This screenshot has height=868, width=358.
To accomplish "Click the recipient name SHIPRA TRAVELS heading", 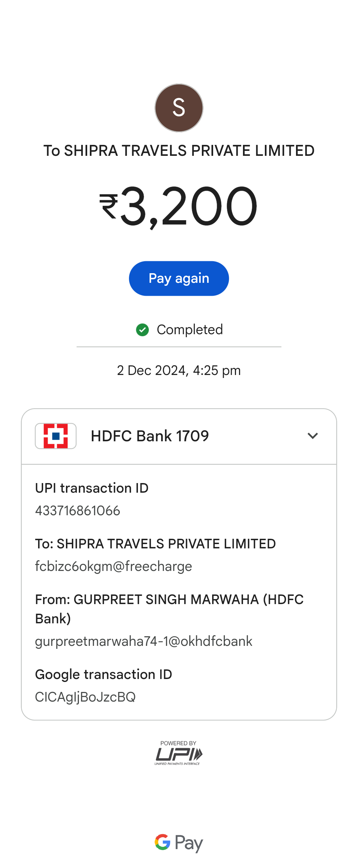I will [179, 151].
